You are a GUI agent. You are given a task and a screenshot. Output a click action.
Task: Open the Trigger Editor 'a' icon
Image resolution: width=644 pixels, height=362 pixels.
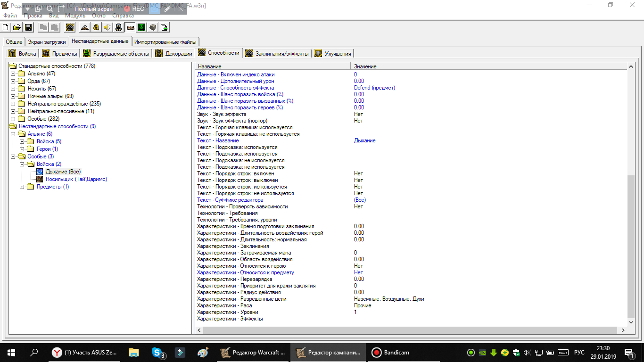click(96, 27)
